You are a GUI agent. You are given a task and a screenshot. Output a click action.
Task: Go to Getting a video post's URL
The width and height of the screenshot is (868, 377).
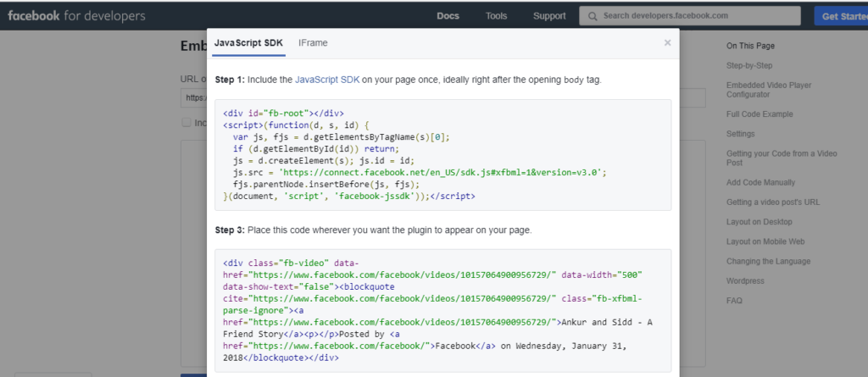pyautogui.click(x=773, y=202)
